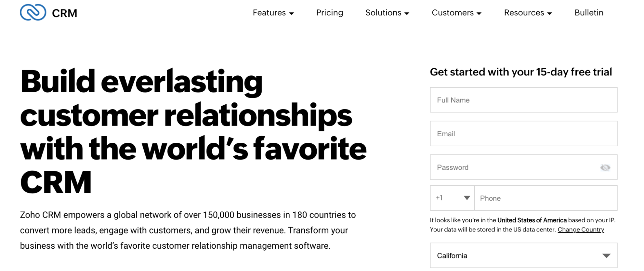644x271 pixels.
Task: Click the Customers menu caret arrow
Action: click(479, 14)
